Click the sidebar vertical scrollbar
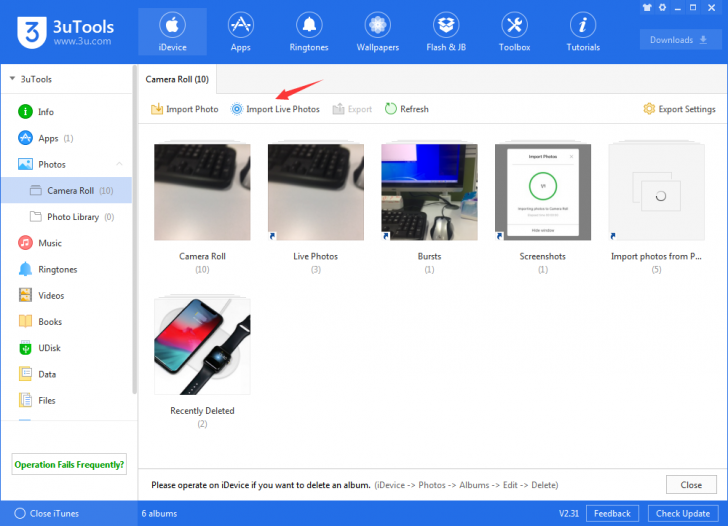Image resolution: width=728 pixels, height=526 pixels. coord(135,230)
